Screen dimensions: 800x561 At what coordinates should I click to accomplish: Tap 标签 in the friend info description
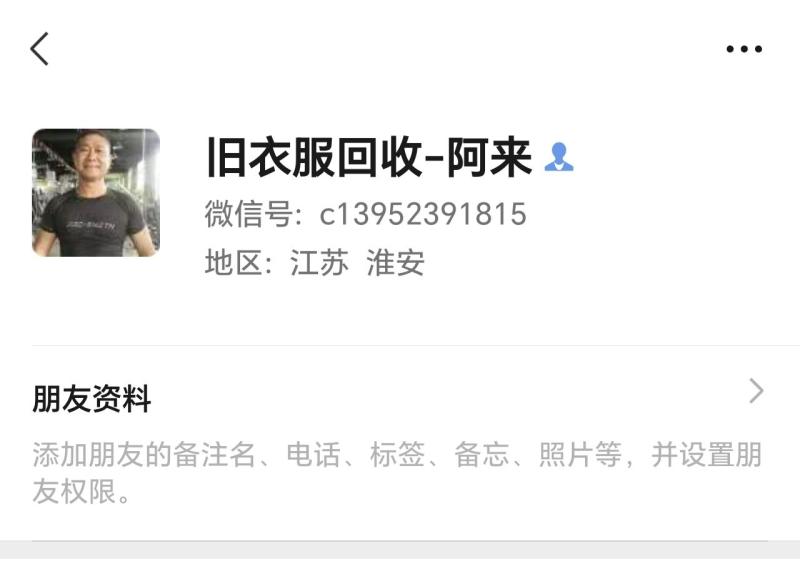397,454
